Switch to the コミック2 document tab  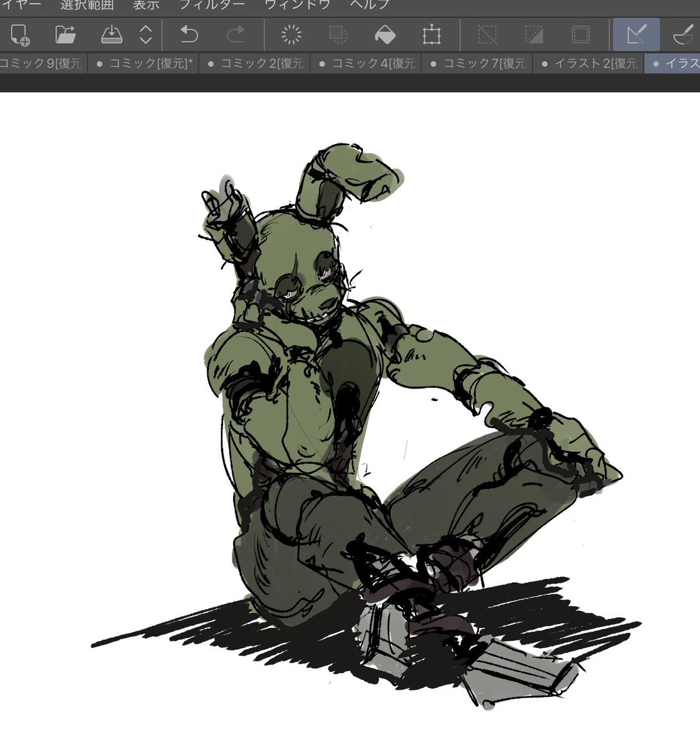click(254, 63)
